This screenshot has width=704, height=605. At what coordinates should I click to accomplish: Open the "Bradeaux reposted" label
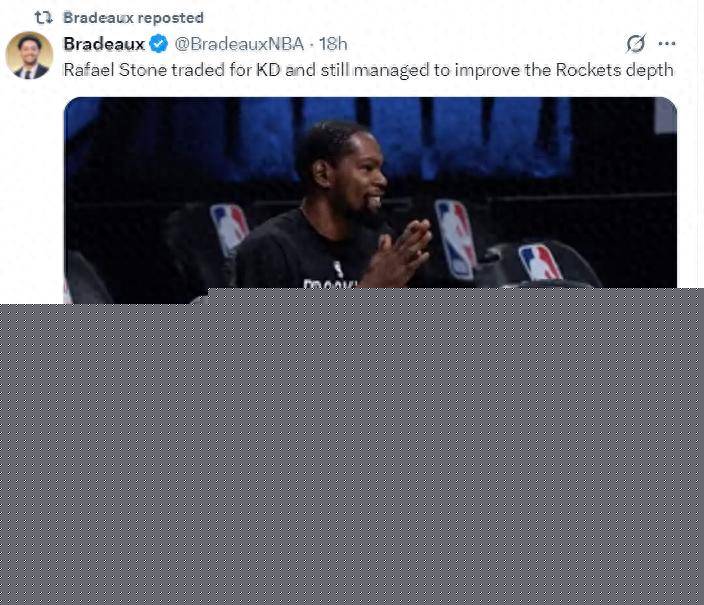pyautogui.click(x=133, y=18)
